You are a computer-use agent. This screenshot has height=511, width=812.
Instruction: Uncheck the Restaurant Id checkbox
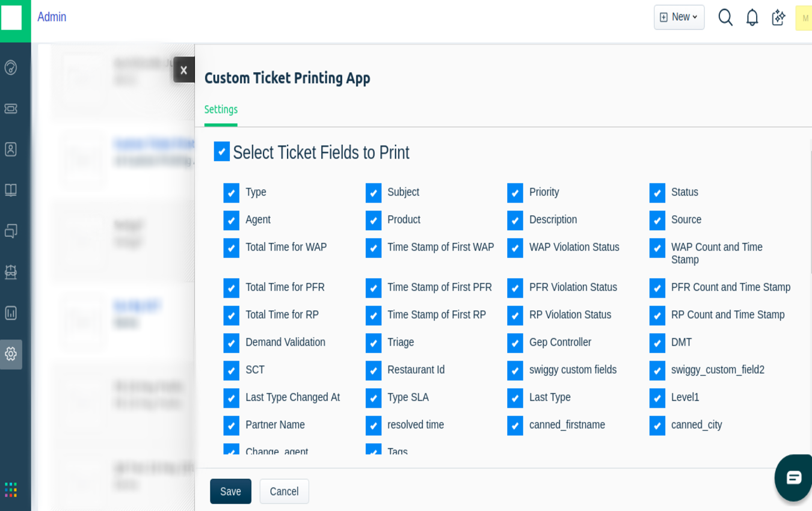pyautogui.click(x=373, y=370)
